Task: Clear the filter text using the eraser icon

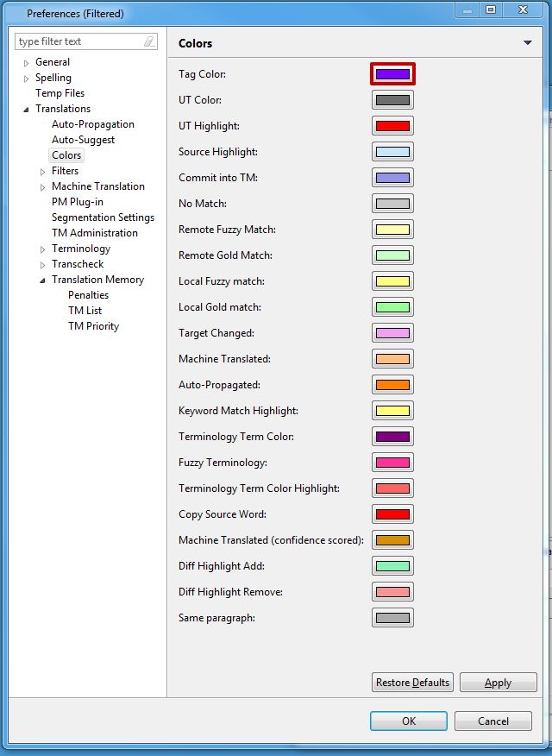Action: tap(149, 41)
